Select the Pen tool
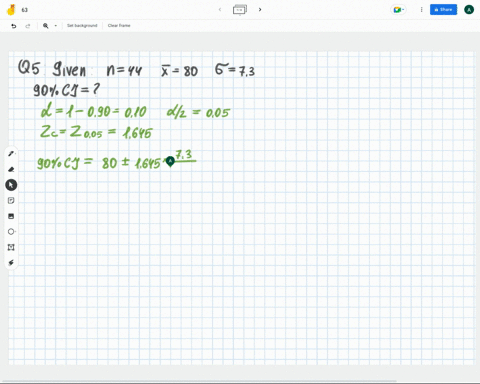The image size is (480, 384). pos(11,154)
